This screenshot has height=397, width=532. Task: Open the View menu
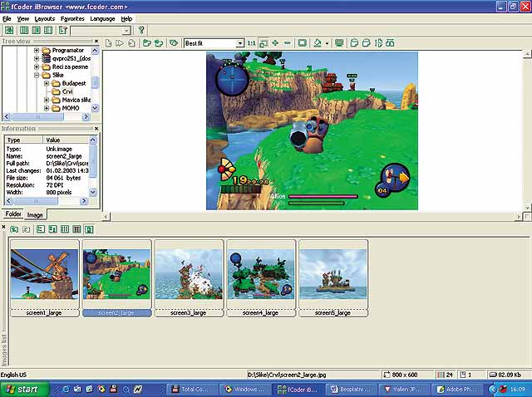point(23,19)
